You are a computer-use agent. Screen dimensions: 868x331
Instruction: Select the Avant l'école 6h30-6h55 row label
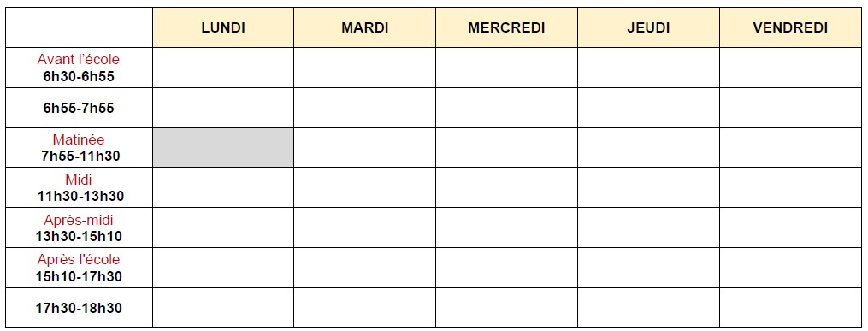point(79,68)
